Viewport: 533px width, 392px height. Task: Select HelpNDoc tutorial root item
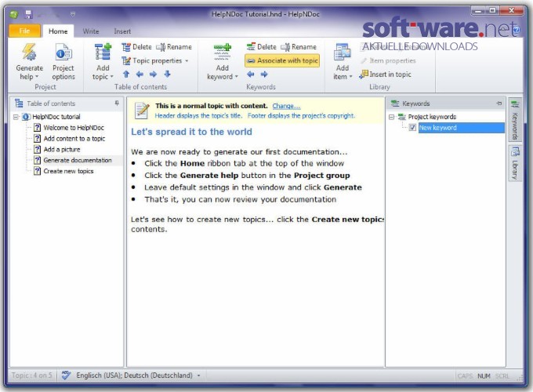(x=56, y=117)
